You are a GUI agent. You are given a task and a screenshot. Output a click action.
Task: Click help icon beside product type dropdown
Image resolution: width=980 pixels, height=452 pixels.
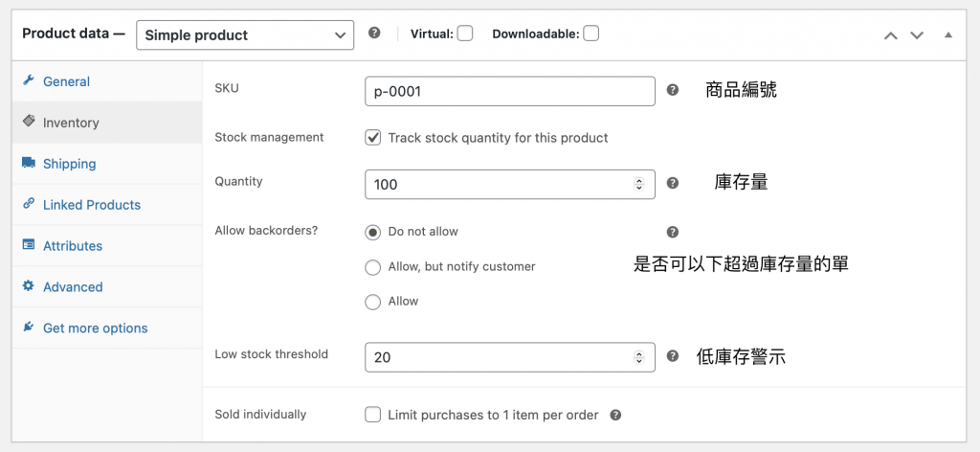click(x=374, y=34)
